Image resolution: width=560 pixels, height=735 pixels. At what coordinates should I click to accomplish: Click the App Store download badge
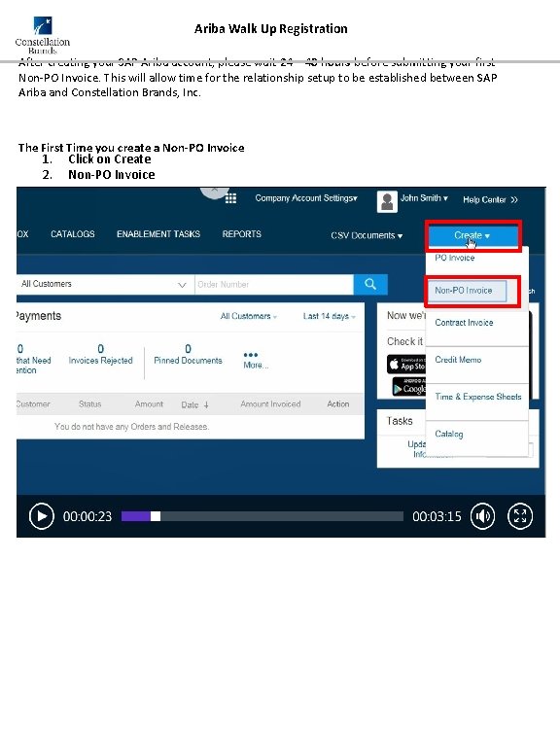[x=406, y=365]
